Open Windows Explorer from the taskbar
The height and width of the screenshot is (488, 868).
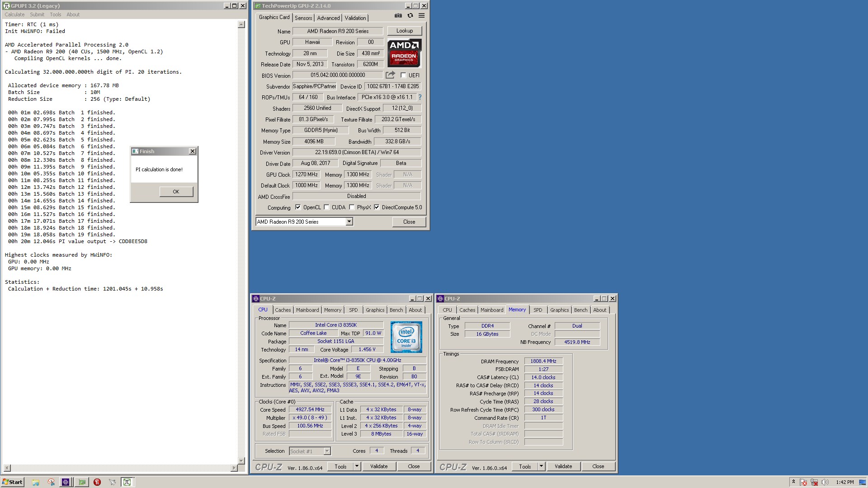pos(36,482)
